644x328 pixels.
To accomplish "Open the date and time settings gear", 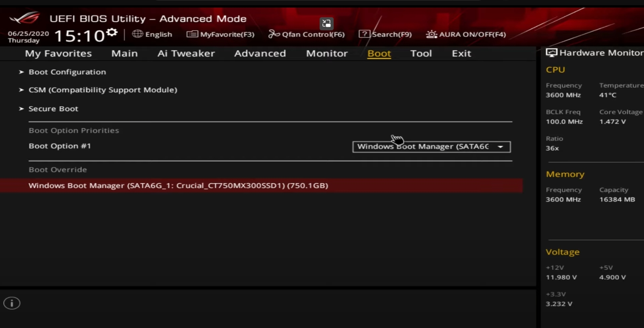I will (112, 32).
